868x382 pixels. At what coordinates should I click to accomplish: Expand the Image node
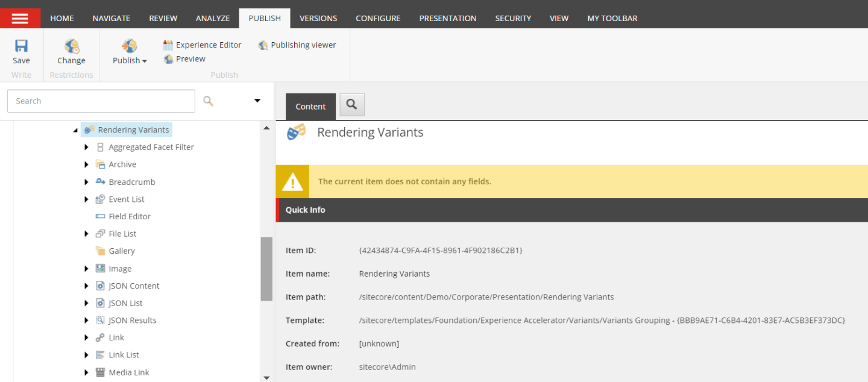(x=87, y=269)
